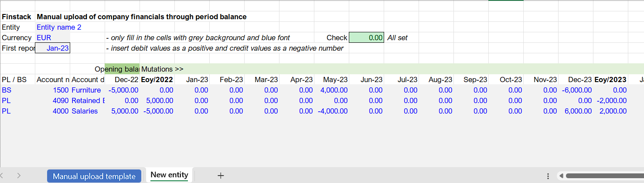Select the New entity sheet tab
This screenshot has width=644, height=183.
(x=169, y=175)
